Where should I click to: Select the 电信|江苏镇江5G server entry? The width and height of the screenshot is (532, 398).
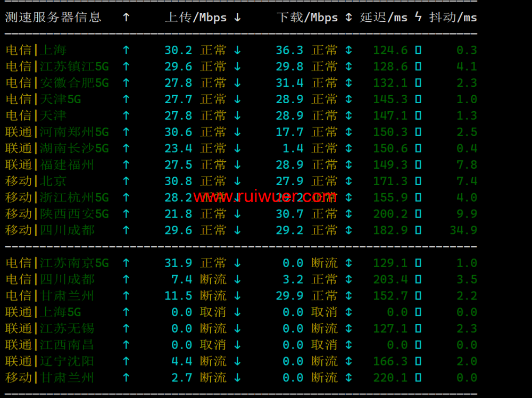(57, 67)
